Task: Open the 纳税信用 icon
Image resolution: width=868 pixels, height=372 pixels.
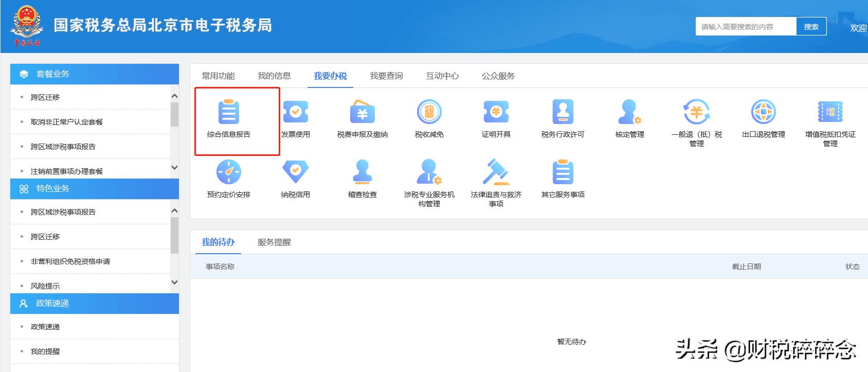Action: click(x=296, y=172)
